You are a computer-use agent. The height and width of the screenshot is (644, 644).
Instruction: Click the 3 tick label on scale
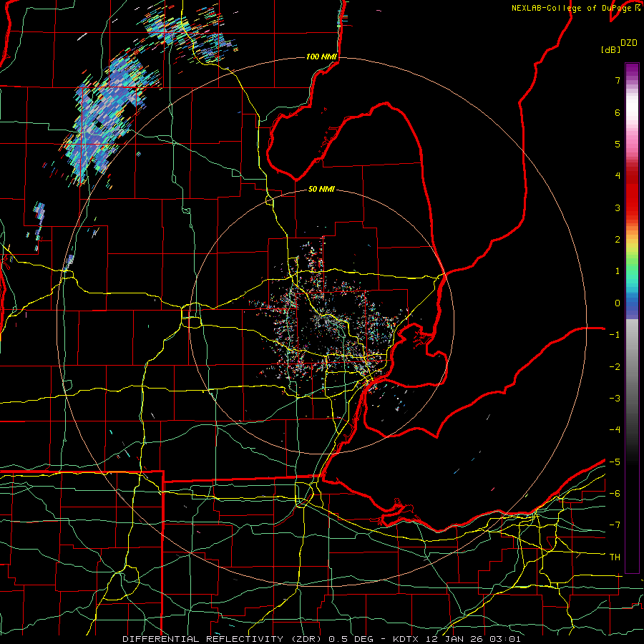pyautogui.click(x=618, y=208)
